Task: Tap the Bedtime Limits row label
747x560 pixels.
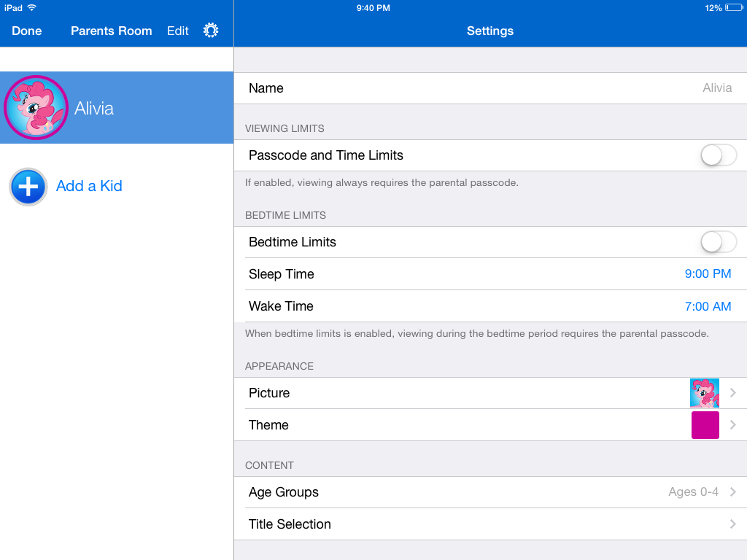Action: (293, 242)
